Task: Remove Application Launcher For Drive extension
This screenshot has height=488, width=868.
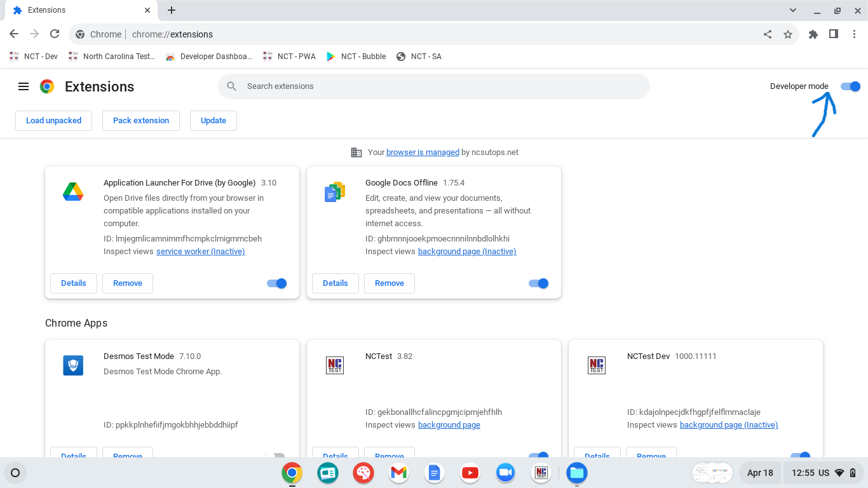Action: pos(128,283)
